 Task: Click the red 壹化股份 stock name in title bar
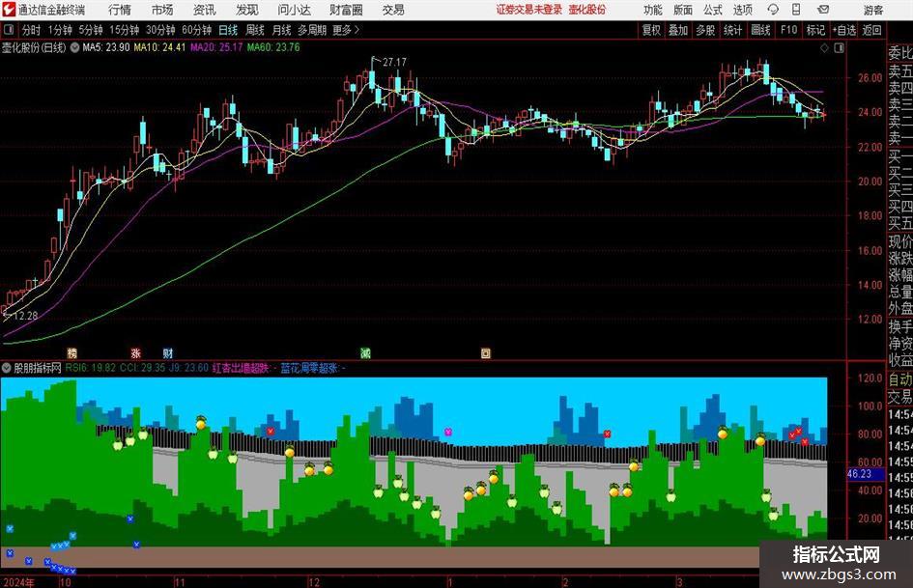(x=587, y=10)
